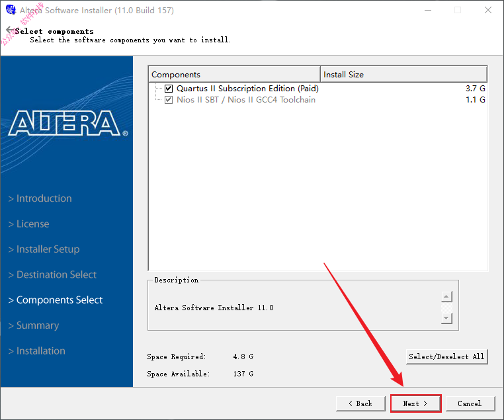Click the Install Size column header
Viewport: 504px width, 420px height.
(x=403, y=74)
